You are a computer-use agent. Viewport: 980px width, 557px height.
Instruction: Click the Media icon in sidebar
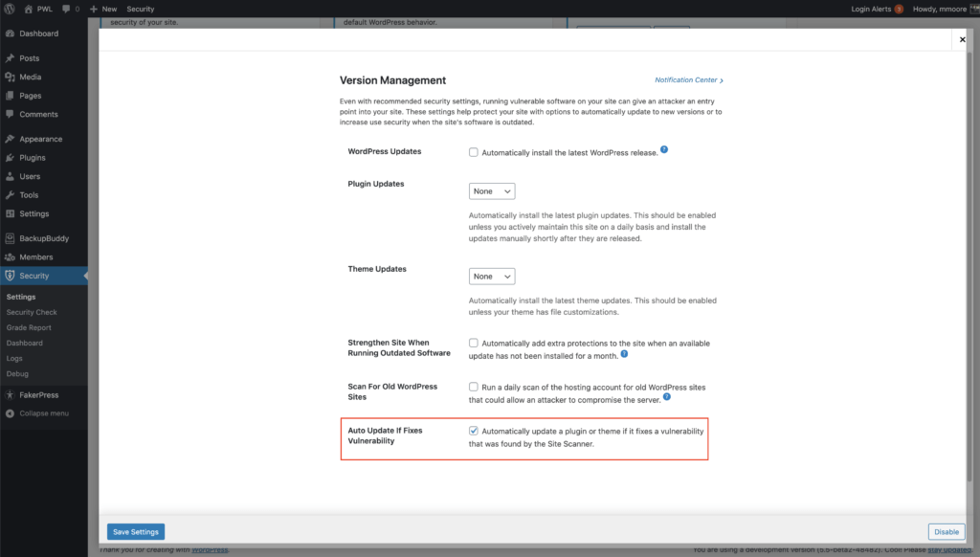pyautogui.click(x=10, y=77)
